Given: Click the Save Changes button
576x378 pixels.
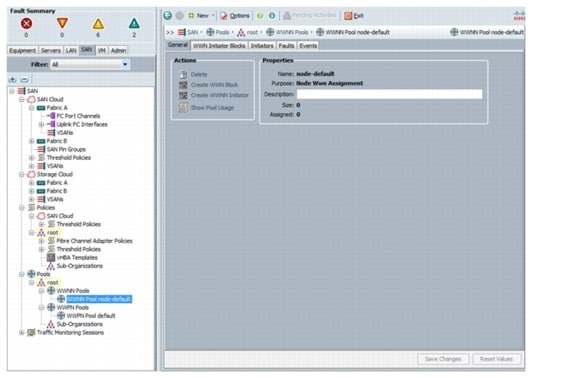Looking at the screenshot, I should 443,359.
